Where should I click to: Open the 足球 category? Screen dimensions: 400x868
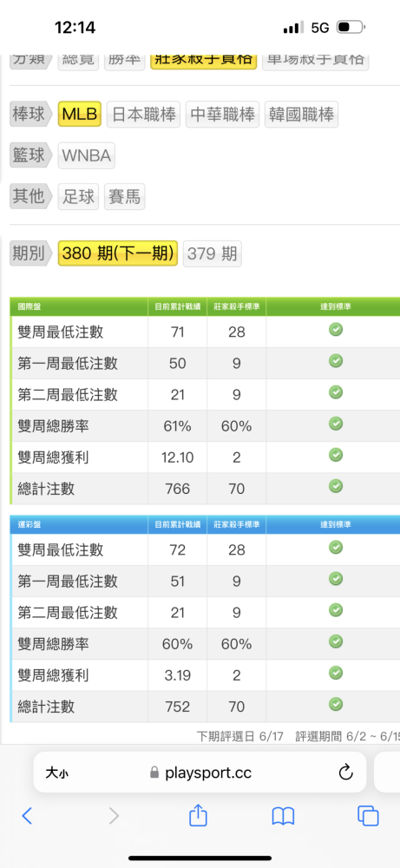79,196
